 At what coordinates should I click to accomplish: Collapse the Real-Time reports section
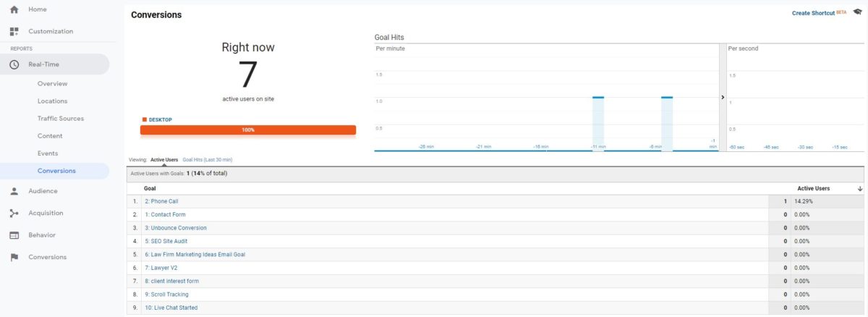click(54, 64)
